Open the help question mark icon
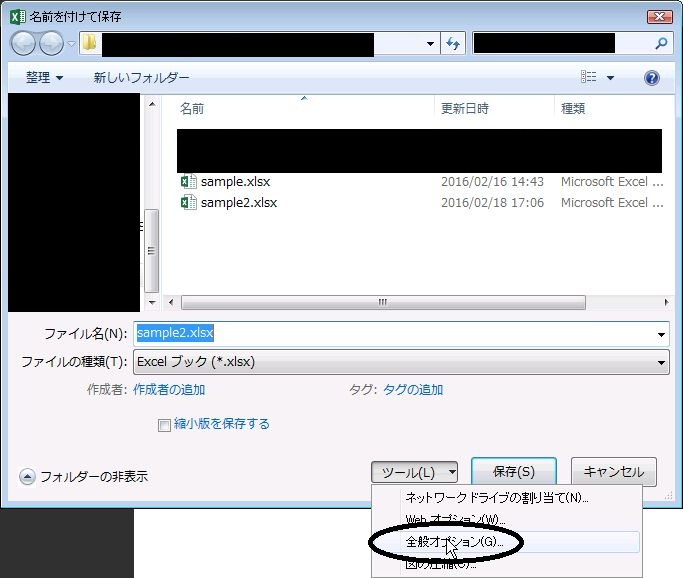Viewport: 683px width, 578px height. click(652, 78)
